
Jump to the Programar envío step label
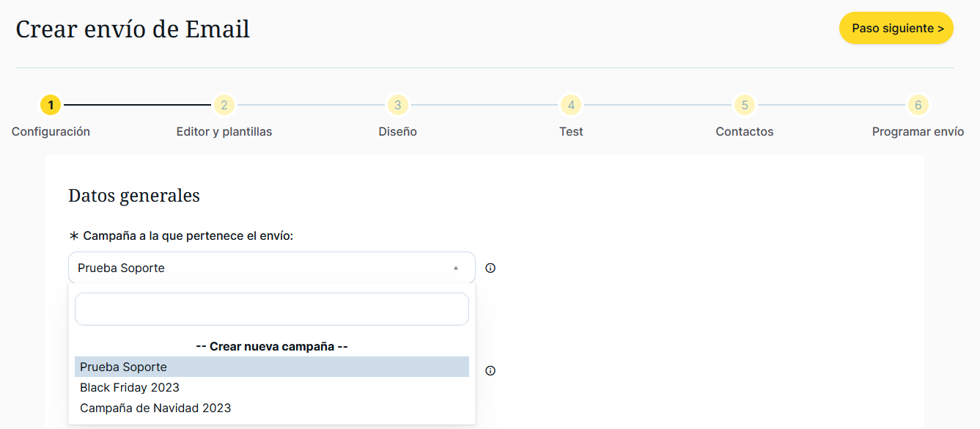(x=918, y=132)
